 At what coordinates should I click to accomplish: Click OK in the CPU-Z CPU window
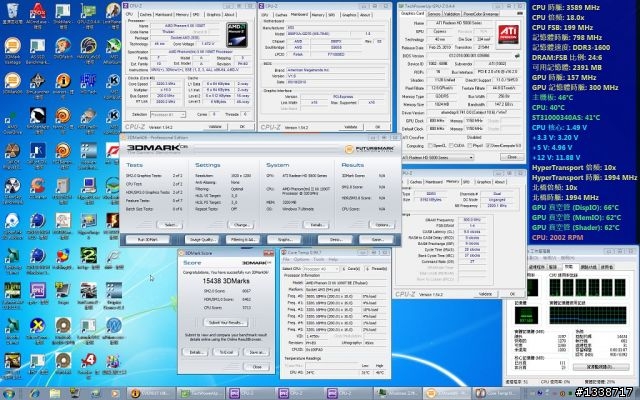tap(242, 127)
